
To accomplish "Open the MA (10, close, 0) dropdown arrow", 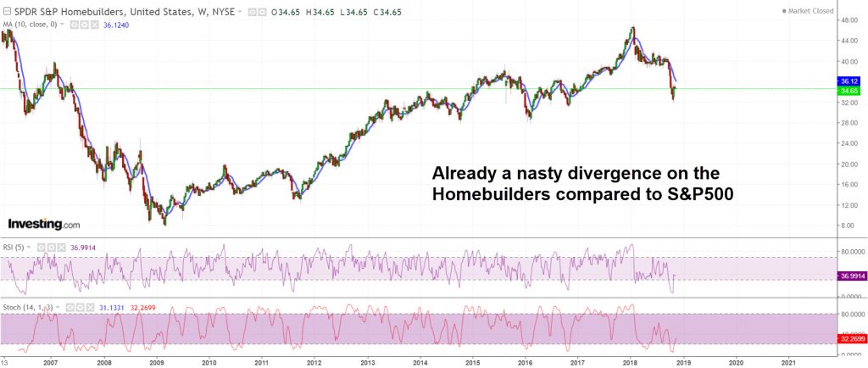I will 62,25.
